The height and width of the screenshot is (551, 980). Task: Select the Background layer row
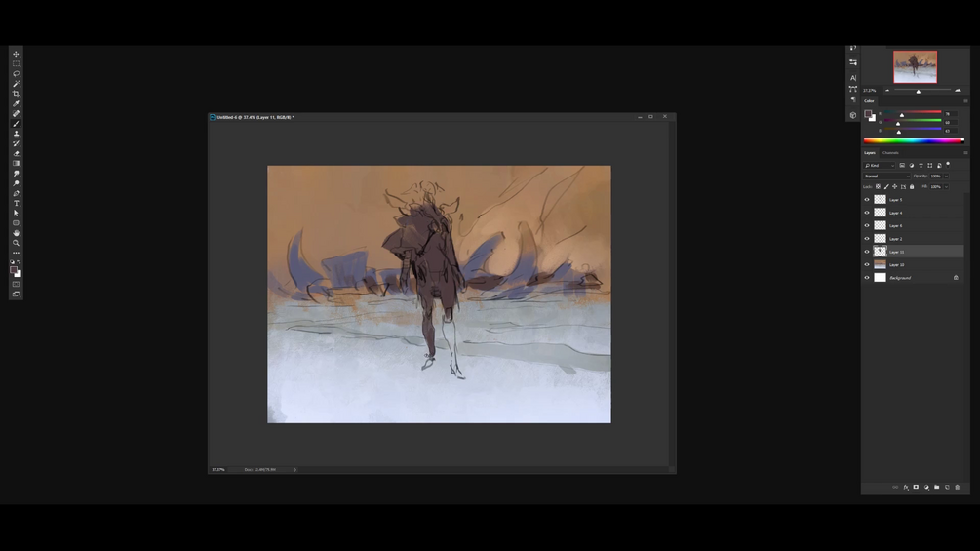pos(913,278)
